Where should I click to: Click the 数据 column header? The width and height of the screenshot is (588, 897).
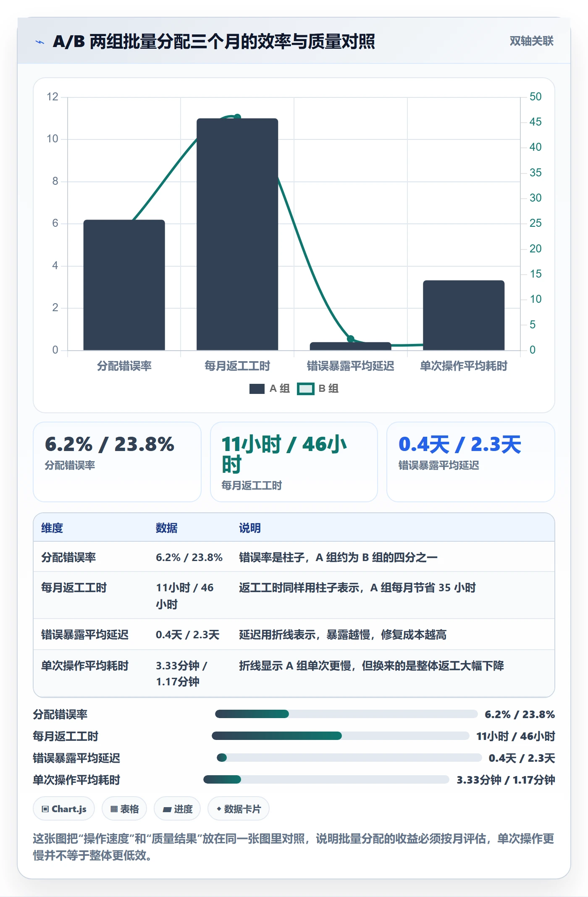point(167,528)
